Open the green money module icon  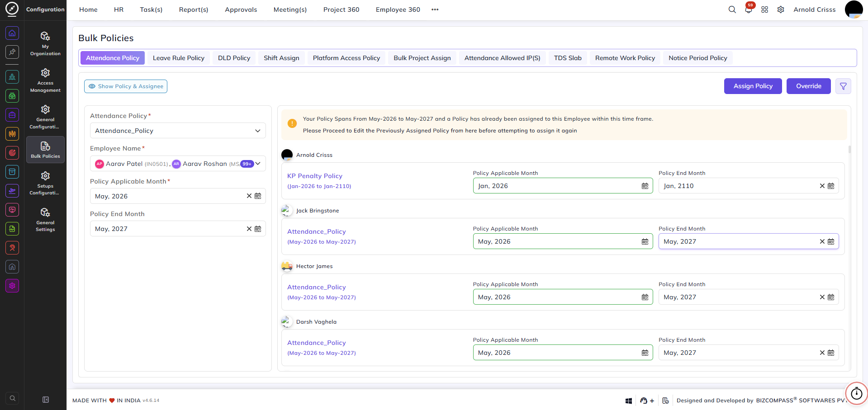(x=12, y=96)
